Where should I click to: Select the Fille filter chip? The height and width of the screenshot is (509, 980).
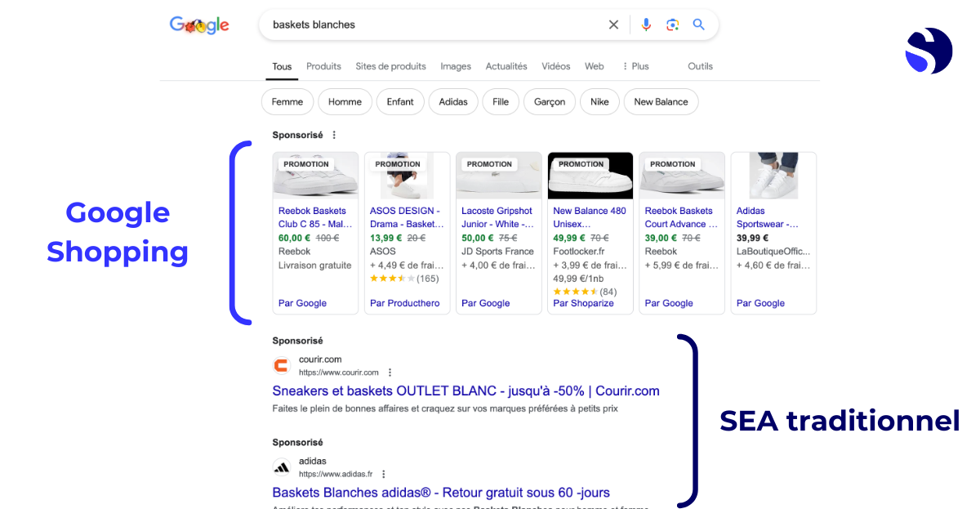(501, 102)
